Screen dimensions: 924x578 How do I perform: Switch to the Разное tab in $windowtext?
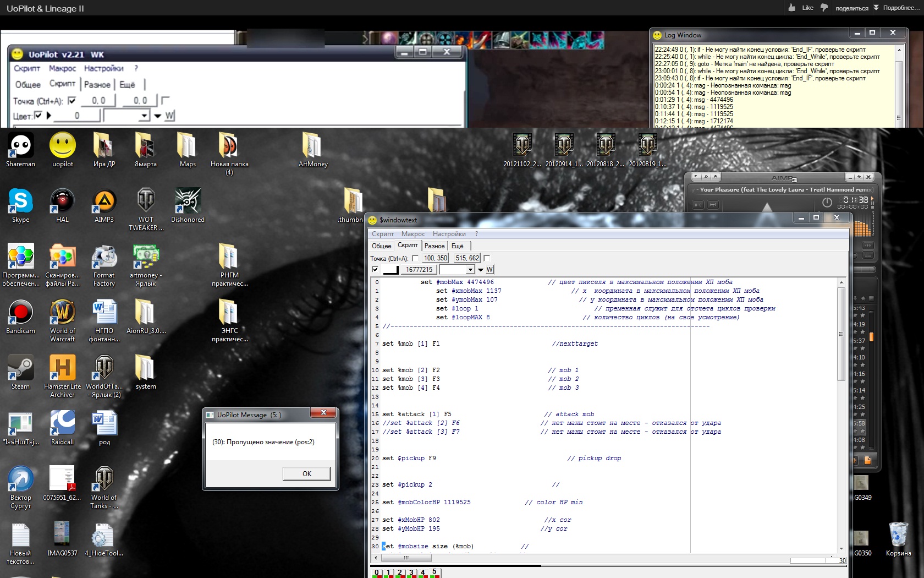[434, 246]
